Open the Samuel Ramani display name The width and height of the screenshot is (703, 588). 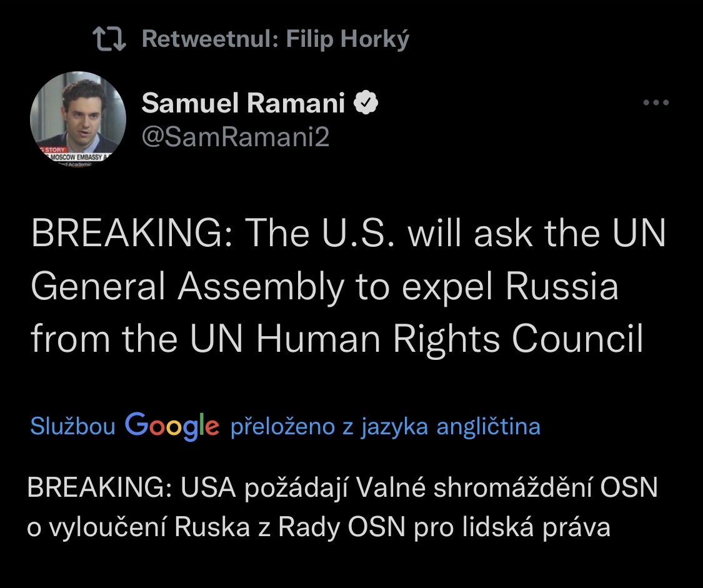pyautogui.click(x=243, y=103)
